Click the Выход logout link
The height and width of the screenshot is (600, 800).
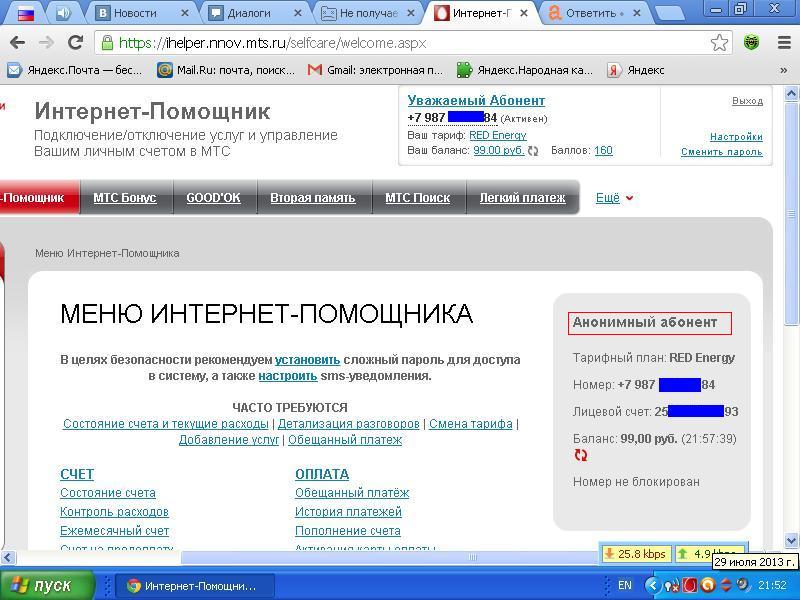pos(746,101)
